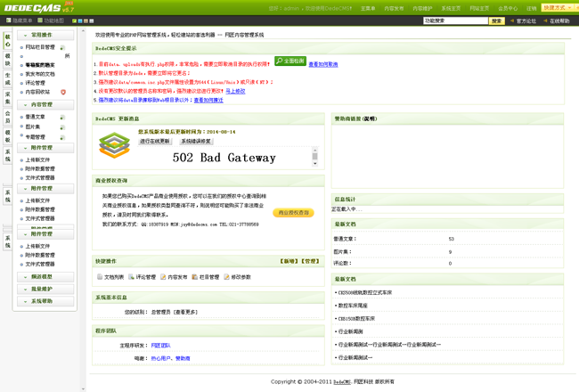Click 【新增】 in 快捷操作 header
Viewport: 579px width, 392px height.
289,261
